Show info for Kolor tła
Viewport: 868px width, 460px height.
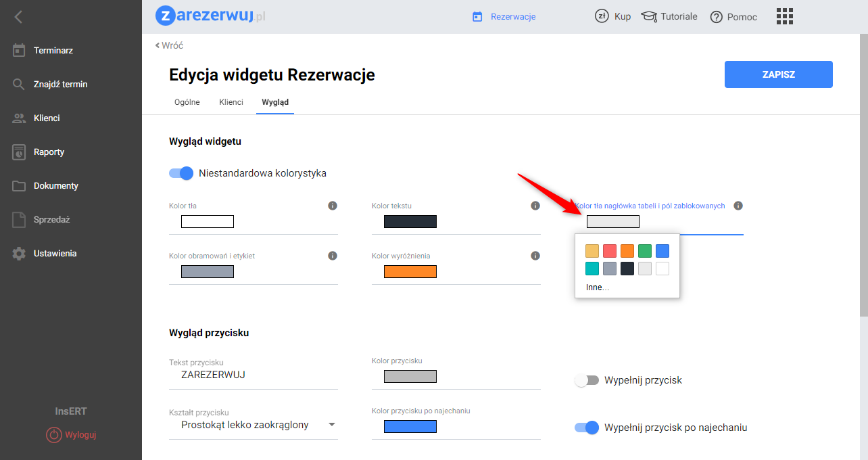point(333,206)
